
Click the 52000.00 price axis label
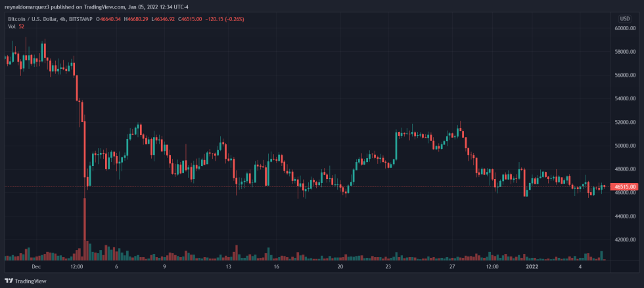tap(625, 122)
